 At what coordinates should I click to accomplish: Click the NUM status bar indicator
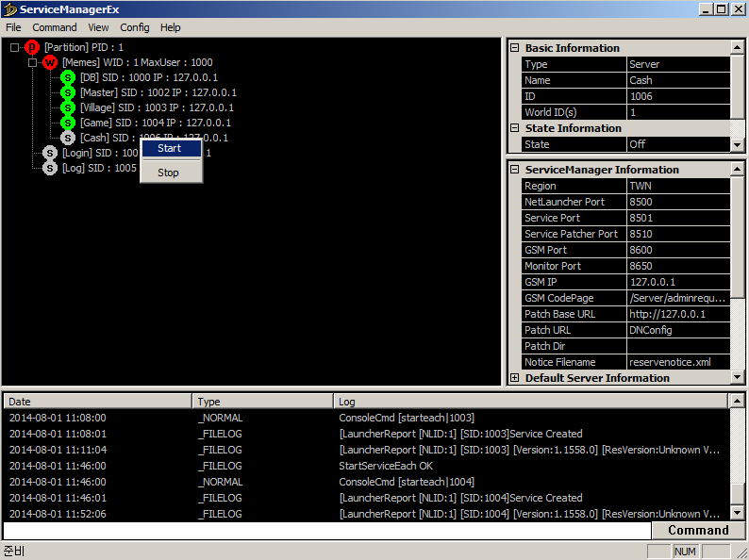tap(685, 552)
